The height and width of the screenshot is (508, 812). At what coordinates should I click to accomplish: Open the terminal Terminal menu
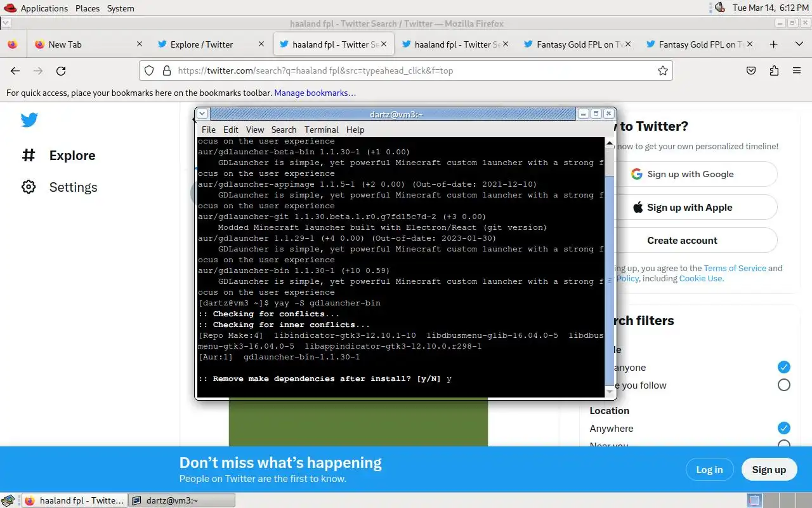point(322,130)
